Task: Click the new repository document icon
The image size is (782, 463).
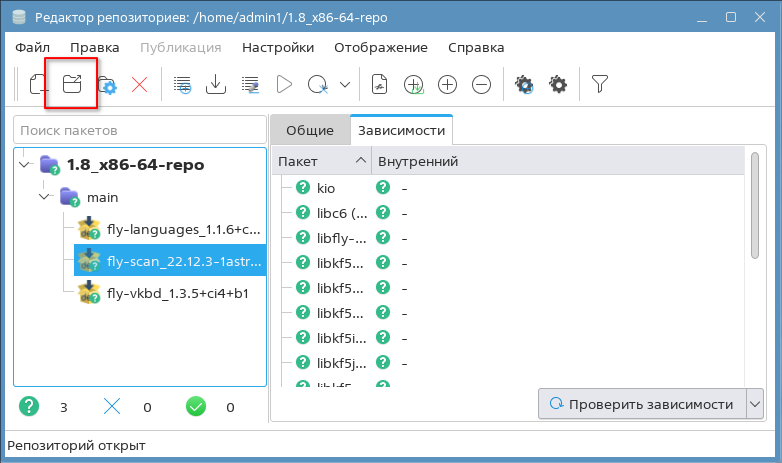Action: point(38,84)
